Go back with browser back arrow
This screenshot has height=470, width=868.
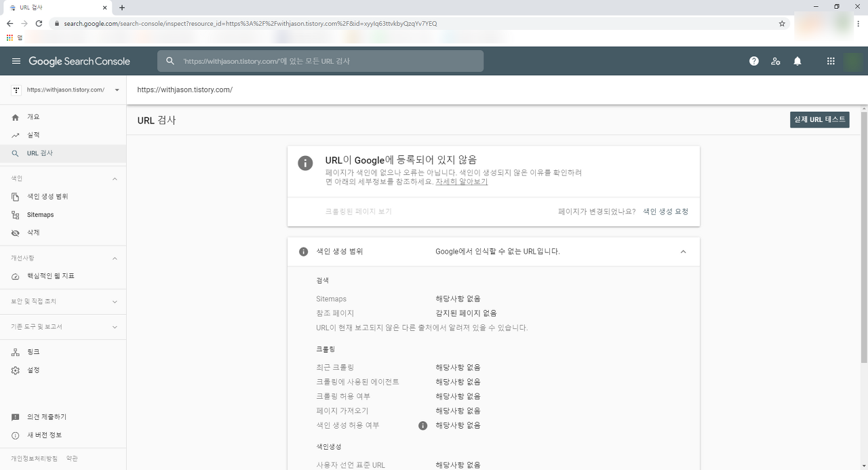point(9,23)
